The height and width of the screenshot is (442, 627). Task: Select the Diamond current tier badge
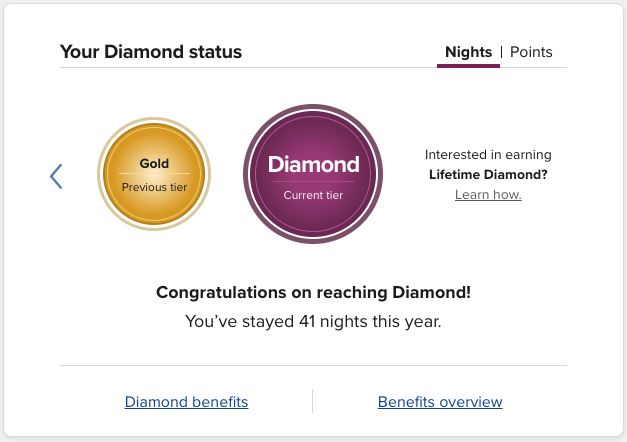(313, 173)
